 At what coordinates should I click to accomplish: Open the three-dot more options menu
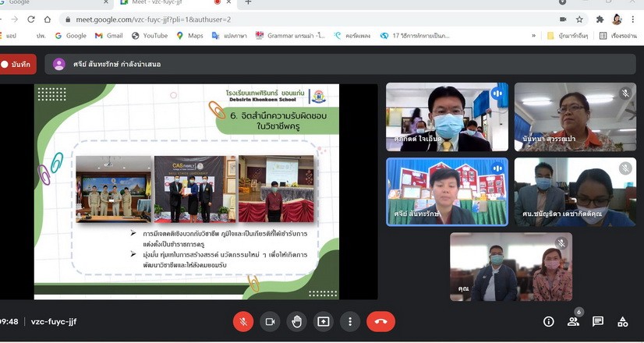coord(350,321)
